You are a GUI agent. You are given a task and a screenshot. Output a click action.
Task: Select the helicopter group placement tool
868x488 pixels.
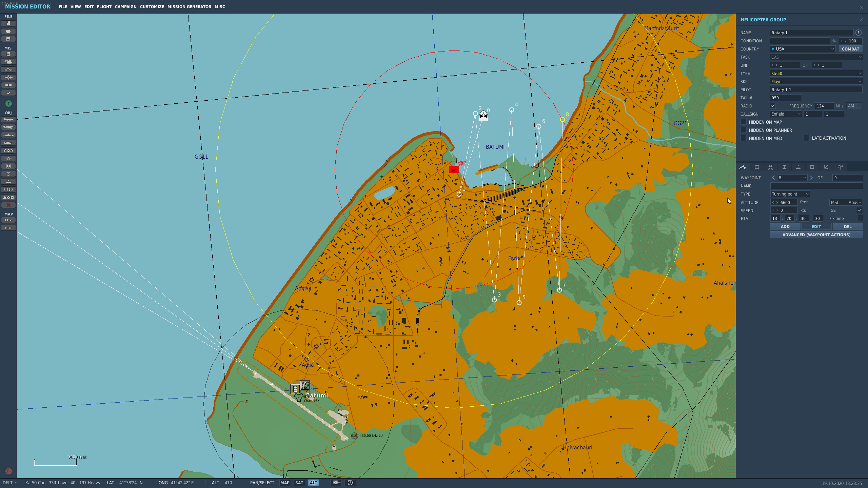point(8,127)
